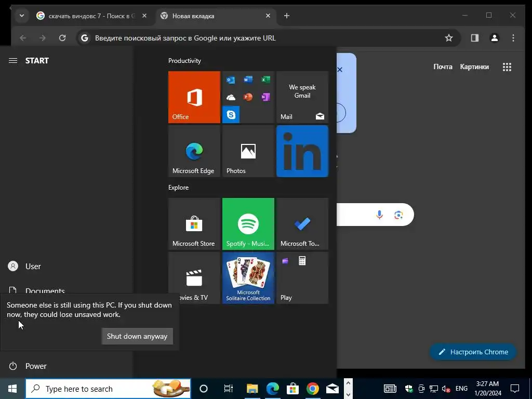
Task: Open the network tray icon
Action: point(434,389)
